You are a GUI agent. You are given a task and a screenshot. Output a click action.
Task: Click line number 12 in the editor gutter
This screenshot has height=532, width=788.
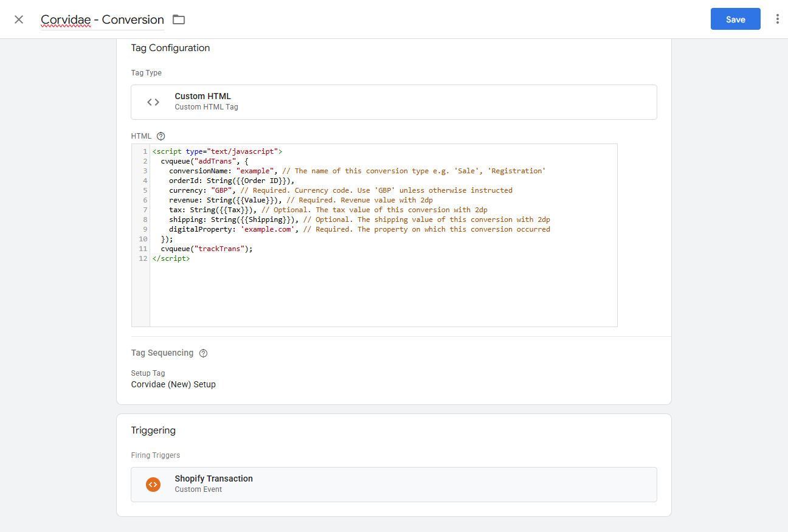tap(143, 258)
